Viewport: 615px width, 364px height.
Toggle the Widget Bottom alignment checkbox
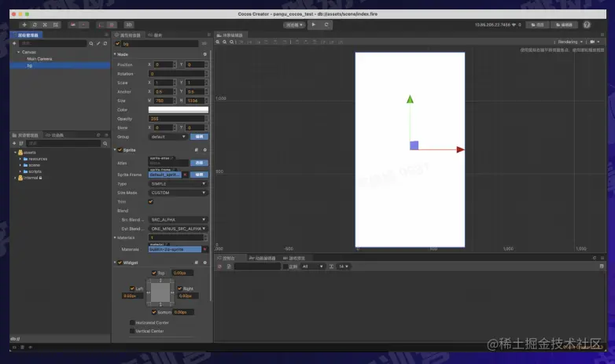(154, 312)
